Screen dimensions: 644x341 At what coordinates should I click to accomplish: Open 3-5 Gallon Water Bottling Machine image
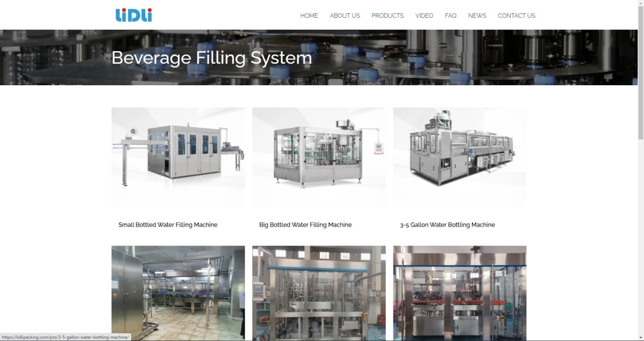[460, 157]
